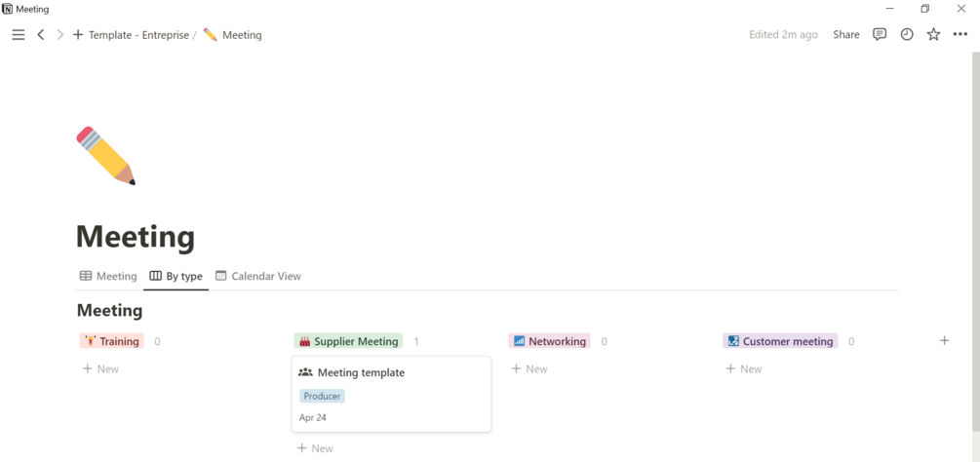980x462 pixels.
Task: Click the Customer meeting group label
Action: coord(780,342)
